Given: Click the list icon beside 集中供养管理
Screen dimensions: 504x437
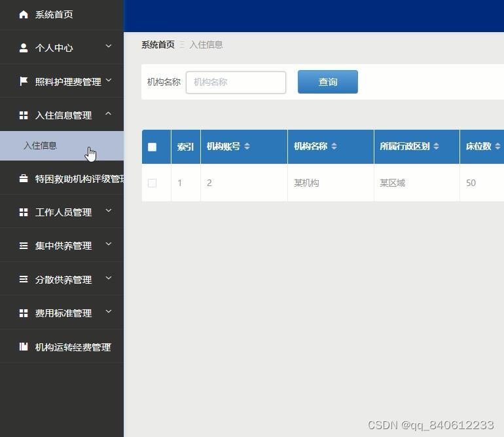Looking at the screenshot, I should [24, 246].
